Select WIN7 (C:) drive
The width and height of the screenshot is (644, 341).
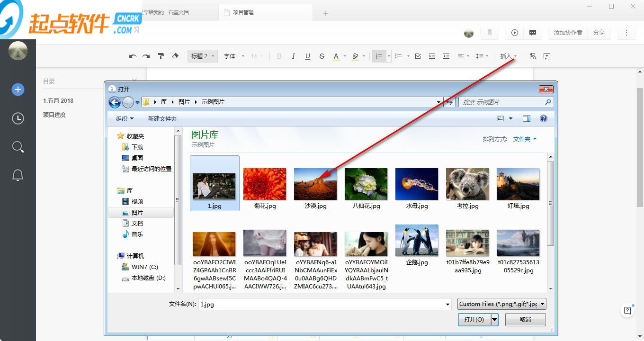(145, 267)
